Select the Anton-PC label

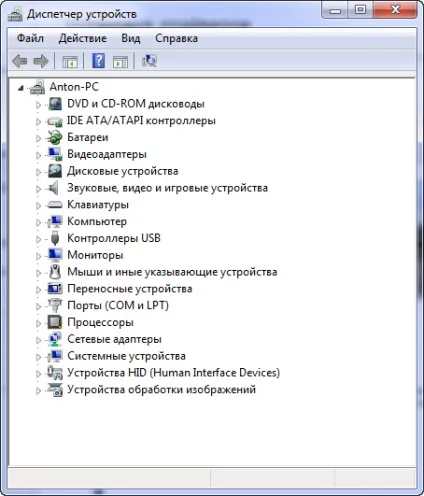point(74,87)
